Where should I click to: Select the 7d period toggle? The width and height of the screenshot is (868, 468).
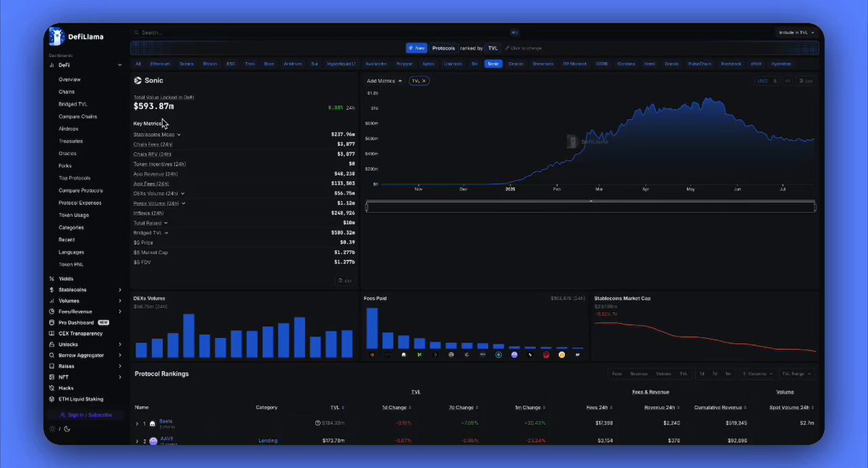click(715, 374)
